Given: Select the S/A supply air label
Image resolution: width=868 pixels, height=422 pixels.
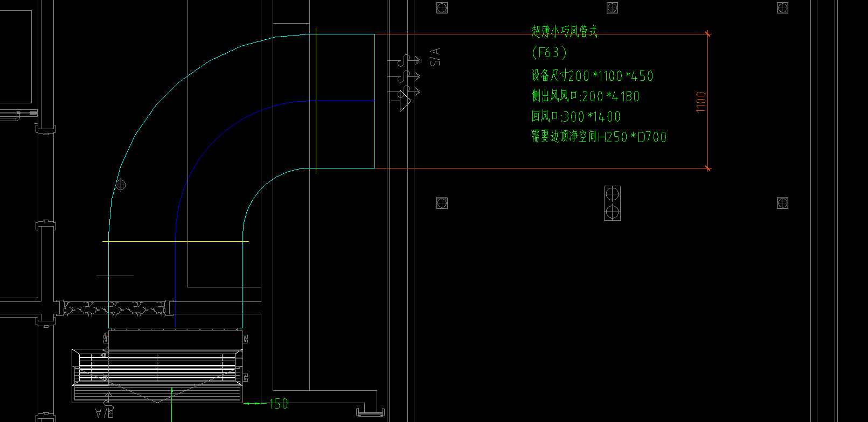Looking at the screenshot, I should (x=435, y=57).
